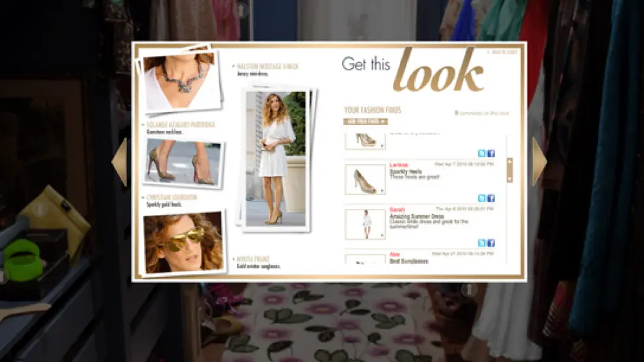Open Christian Louboutin sparkly gold heels label
The width and height of the screenshot is (644, 362).
pyautogui.click(x=172, y=197)
